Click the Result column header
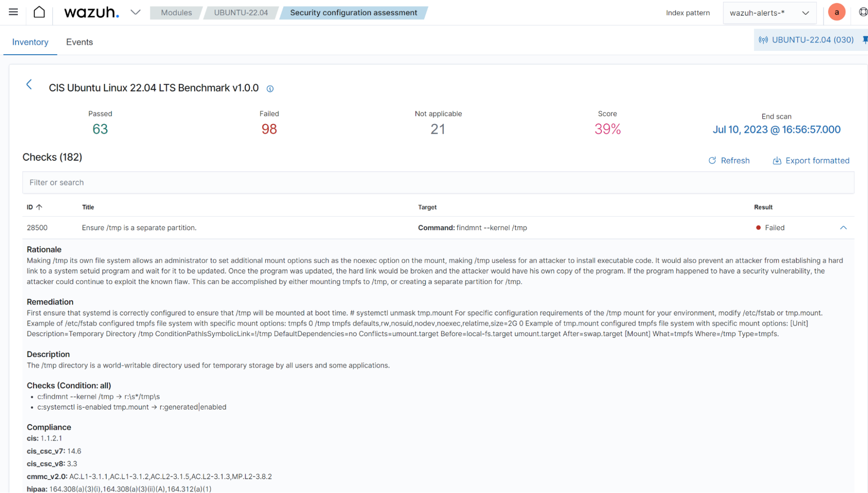 coord(763,207)
